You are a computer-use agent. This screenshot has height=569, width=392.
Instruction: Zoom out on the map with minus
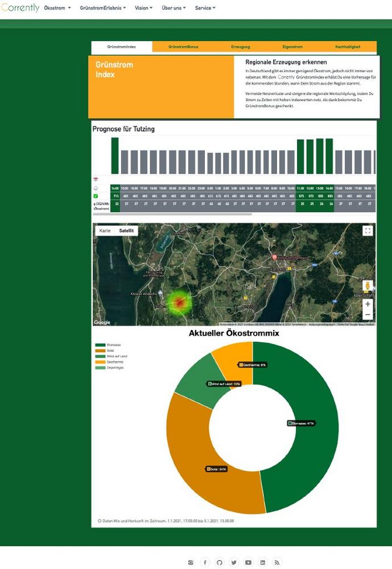click(x=368, y=315)
